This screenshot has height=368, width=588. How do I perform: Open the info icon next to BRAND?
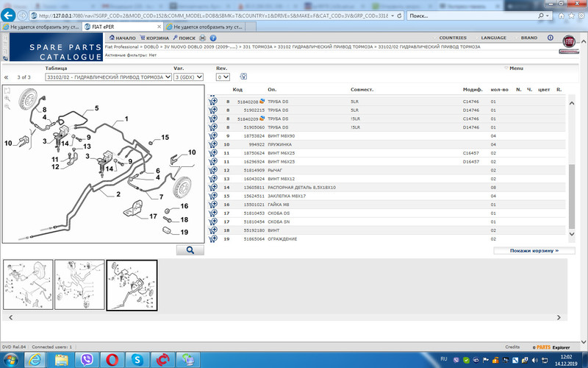pyautogui.click(x=550, y=38)
